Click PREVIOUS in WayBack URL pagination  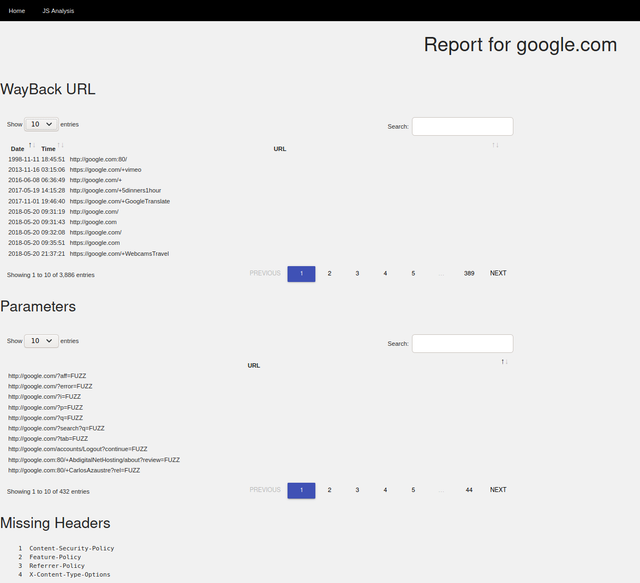coord(265,273)
